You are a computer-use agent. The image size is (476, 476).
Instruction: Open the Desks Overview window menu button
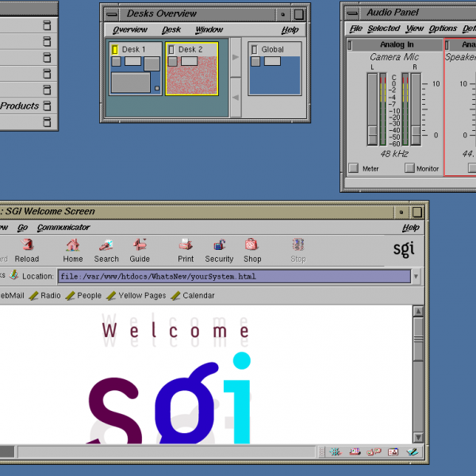pos(112,14)
